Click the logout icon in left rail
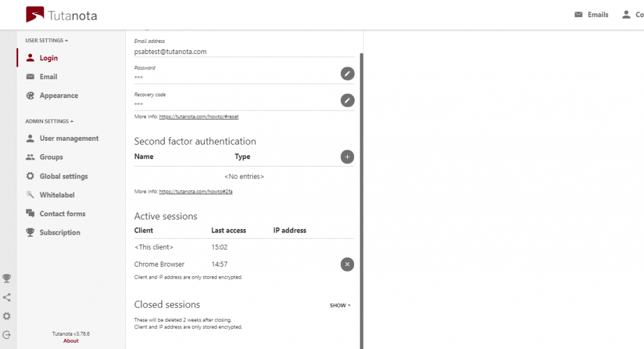 [x=6, y=335]
